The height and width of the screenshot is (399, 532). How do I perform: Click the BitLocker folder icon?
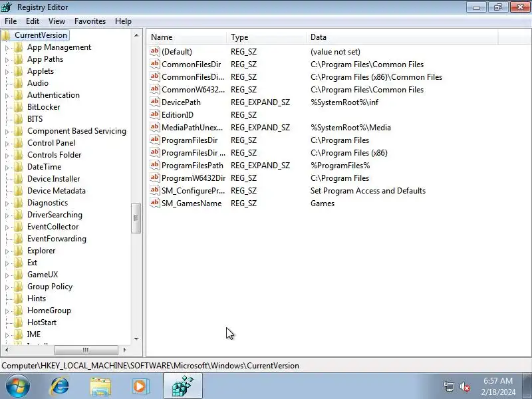19,107
